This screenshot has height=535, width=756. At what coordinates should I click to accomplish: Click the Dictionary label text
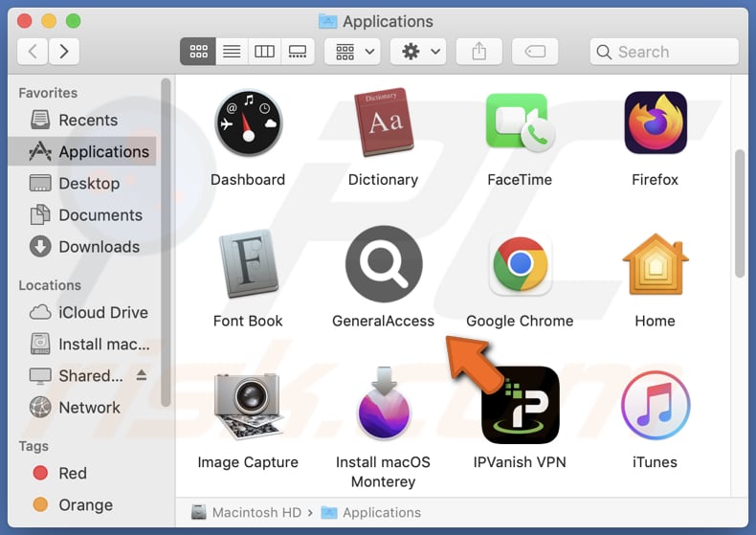point(384,179)
